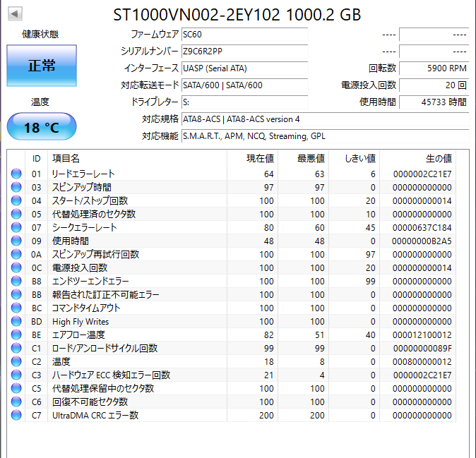Image resolution: width=476 pixels, height=458 pixels.
Task: Click the 現在値 column header
Action: click(259, 159)
